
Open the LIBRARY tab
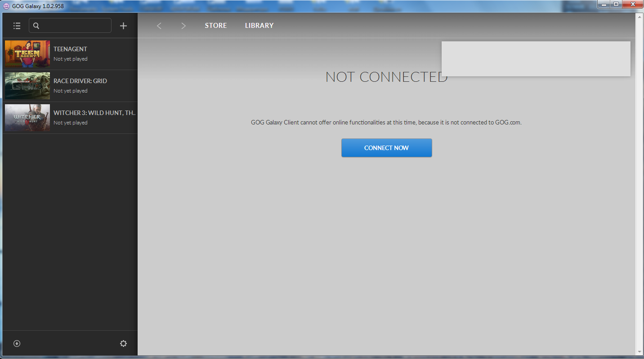point(259,26)
